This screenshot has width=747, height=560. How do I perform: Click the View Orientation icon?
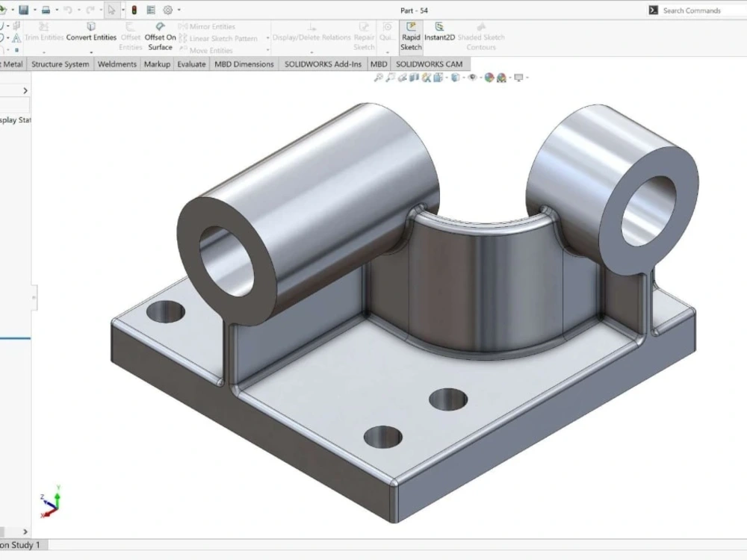pyautogui.click(x=438, y=77)
